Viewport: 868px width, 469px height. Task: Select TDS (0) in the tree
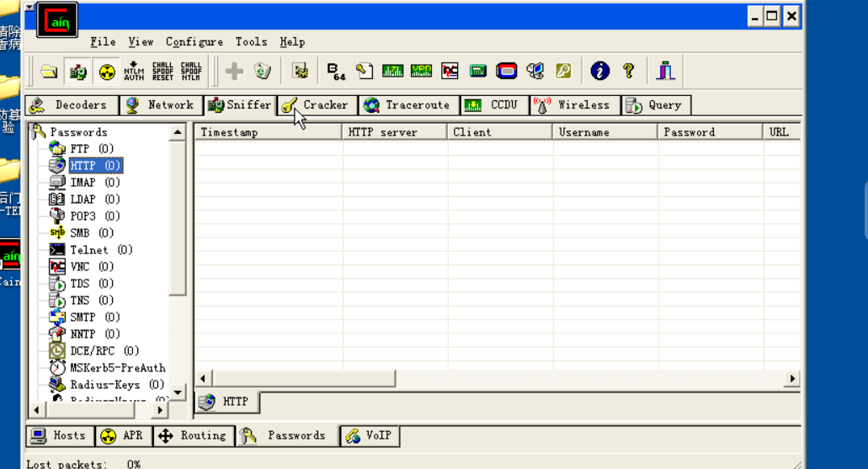[92, 284]
